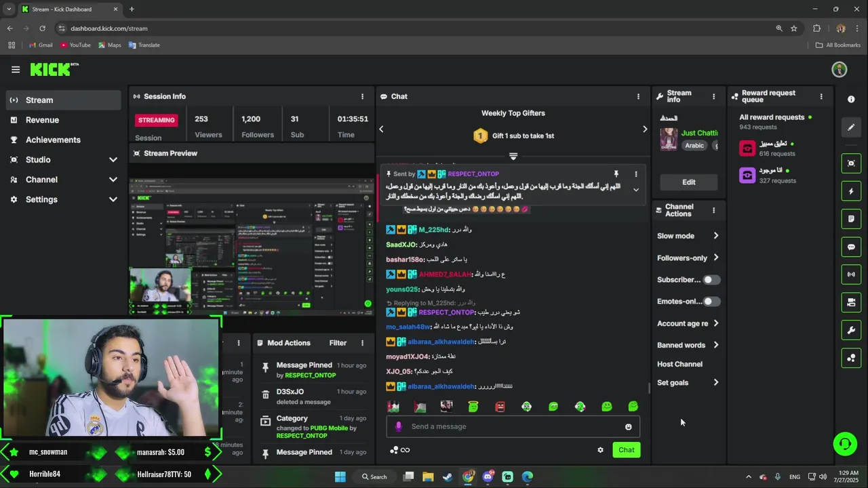
Task: Open Channel Actions three-dot menu
Action: click(713, 211)
